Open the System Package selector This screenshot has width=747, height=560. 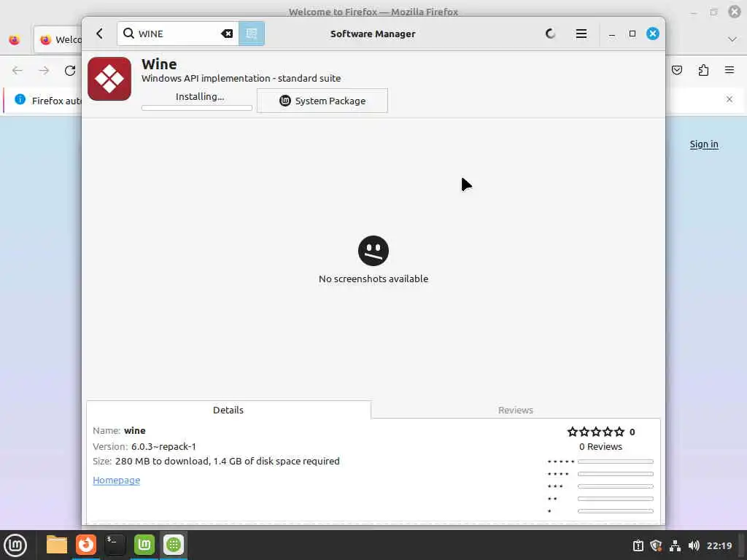[x=322, y=101]
